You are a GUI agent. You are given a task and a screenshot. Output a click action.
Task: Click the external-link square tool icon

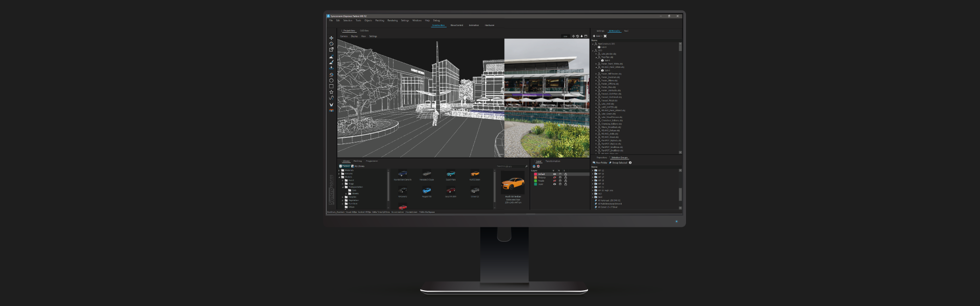331,49
